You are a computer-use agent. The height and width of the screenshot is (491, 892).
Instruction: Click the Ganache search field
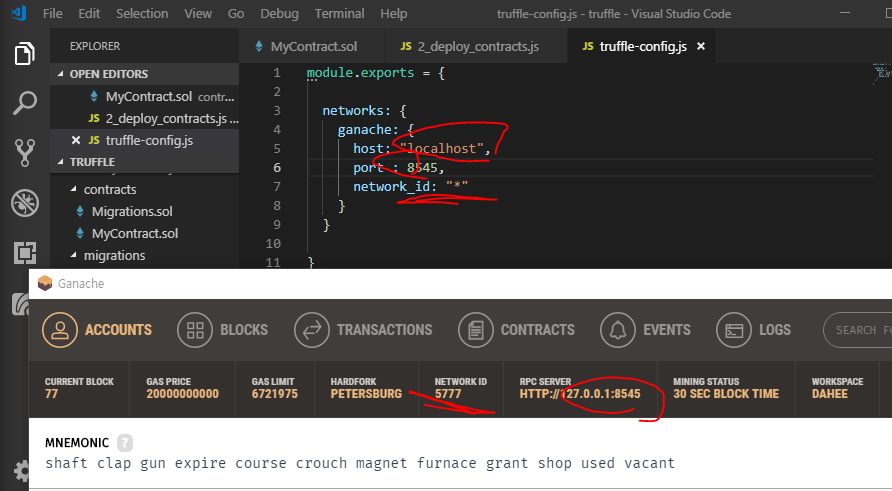pyautogui.click(x=857, y=330)
